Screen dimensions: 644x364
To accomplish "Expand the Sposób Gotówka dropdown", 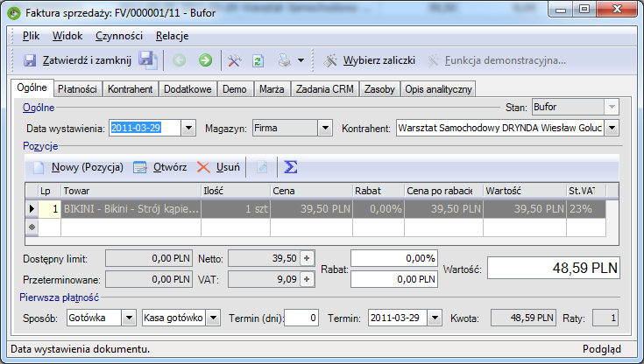I will pyautogui.click(x=129, y=318).
